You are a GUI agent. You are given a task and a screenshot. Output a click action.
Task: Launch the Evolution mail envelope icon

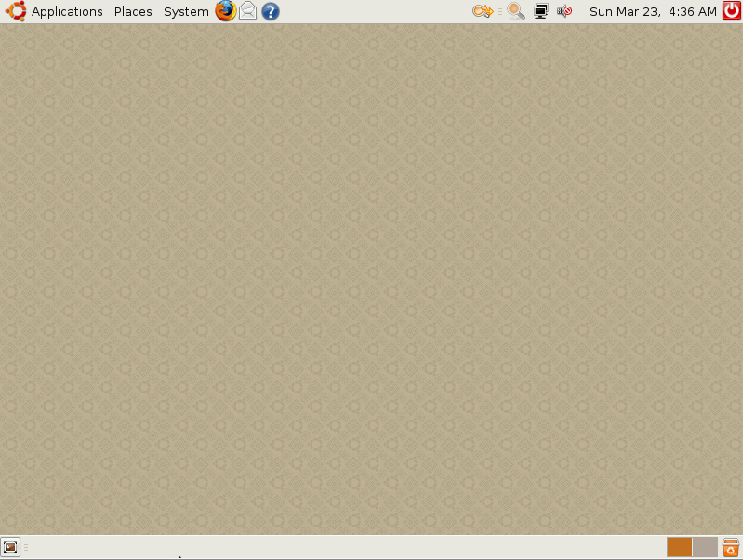coord(248,11)
